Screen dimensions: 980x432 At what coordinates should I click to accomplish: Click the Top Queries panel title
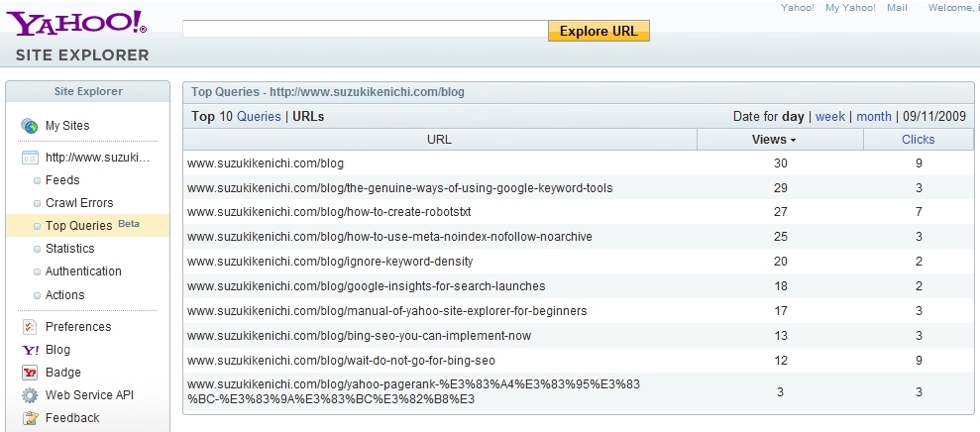point(328,92)
